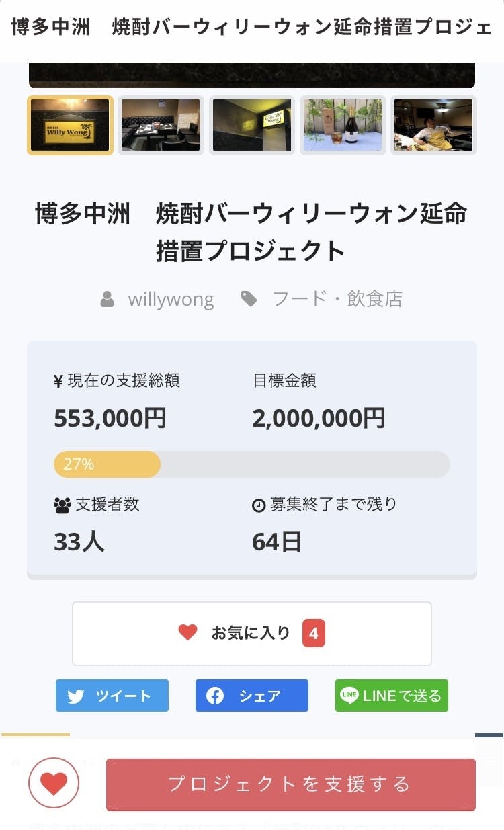Click the clock icon by 募集終了まで残り

[x=259, y=505]
